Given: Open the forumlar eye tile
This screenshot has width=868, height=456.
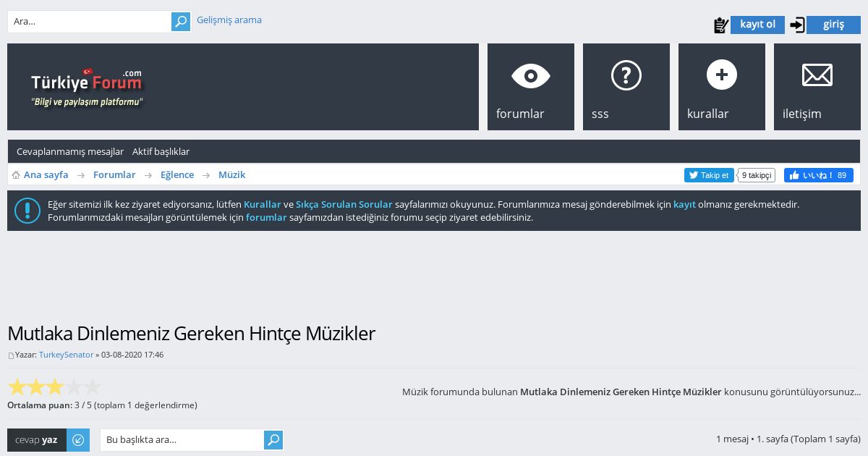Looking at the screenshot, I should pyautogui.click(x=531, y=87).
